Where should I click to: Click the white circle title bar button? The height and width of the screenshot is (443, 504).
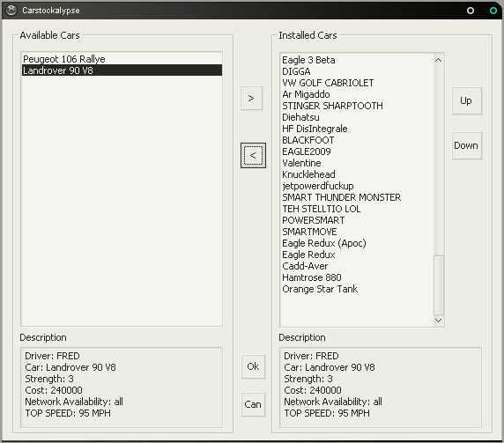coord(471,11)
